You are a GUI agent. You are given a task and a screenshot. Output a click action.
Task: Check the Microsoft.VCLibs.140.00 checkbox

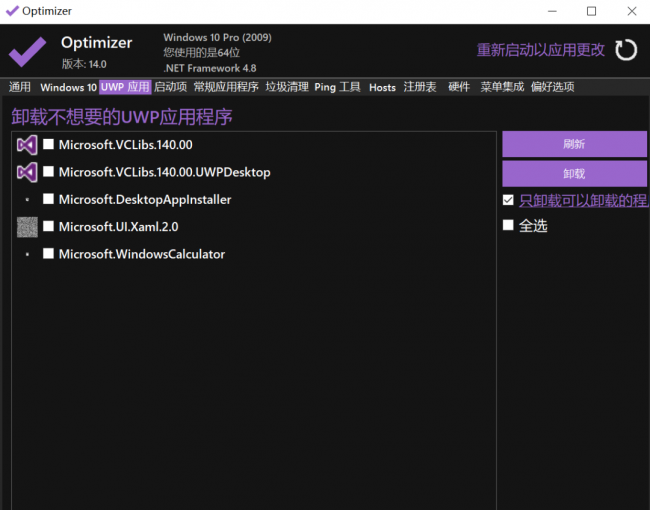tap(49, 144)
